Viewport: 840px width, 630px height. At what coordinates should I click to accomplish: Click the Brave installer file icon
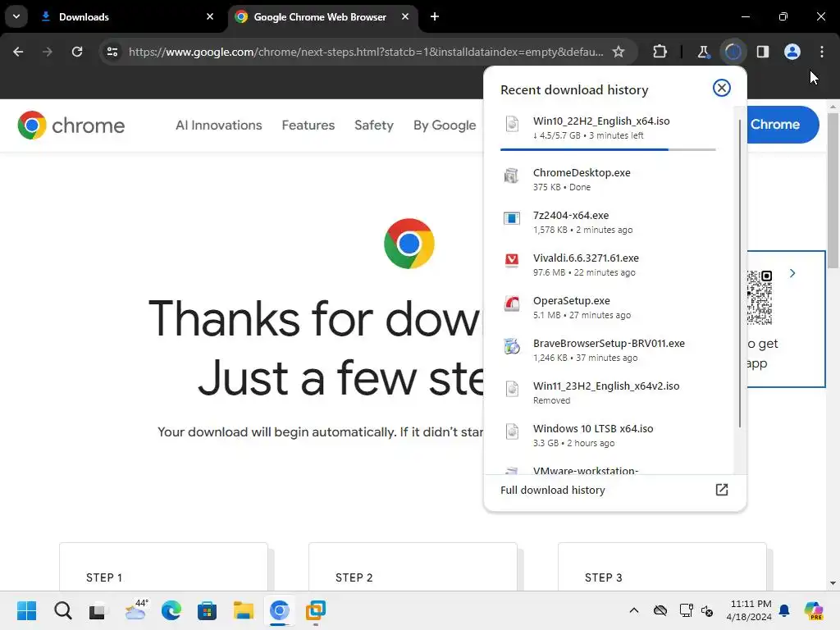click(x=512, y=346)
